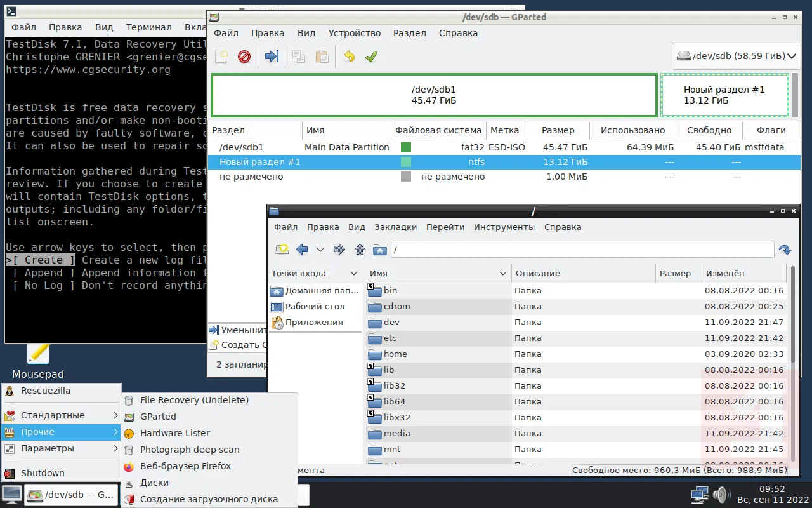Click the Имя column header in file manager
Viewport: 812px width, 508px height.
coord(438,274)
